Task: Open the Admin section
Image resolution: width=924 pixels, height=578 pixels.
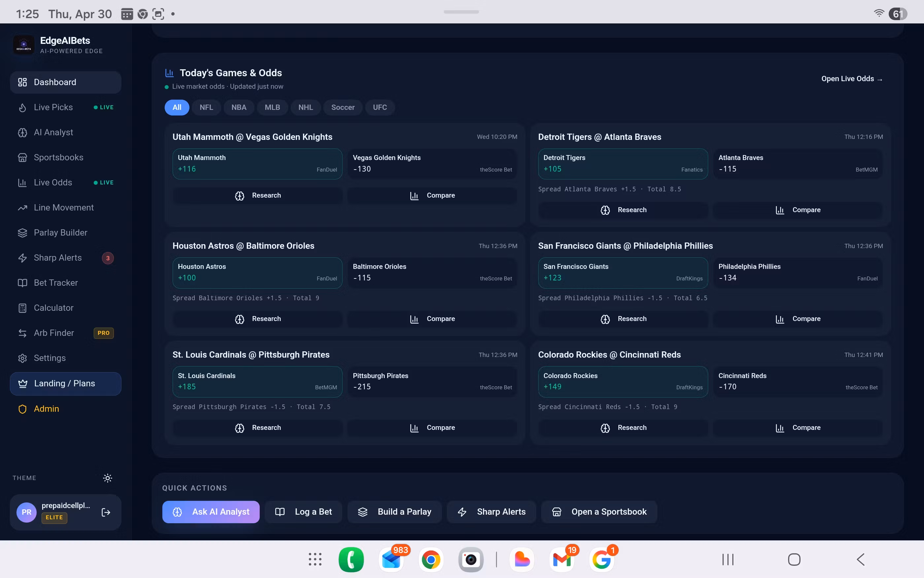Action: (x=65, y=409)
